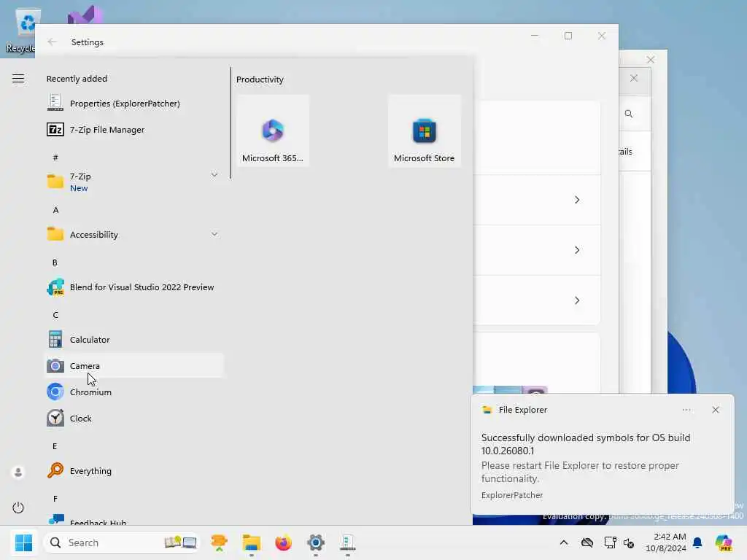
Task: Expand the 7-Zip folder chevron
Action: (214, 175)
